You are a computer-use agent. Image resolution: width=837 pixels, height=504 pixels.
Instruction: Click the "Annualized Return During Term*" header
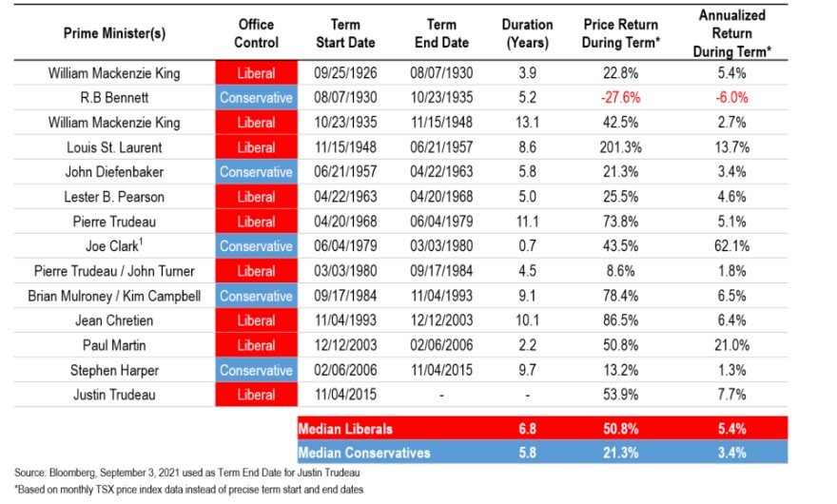point(733,33)
